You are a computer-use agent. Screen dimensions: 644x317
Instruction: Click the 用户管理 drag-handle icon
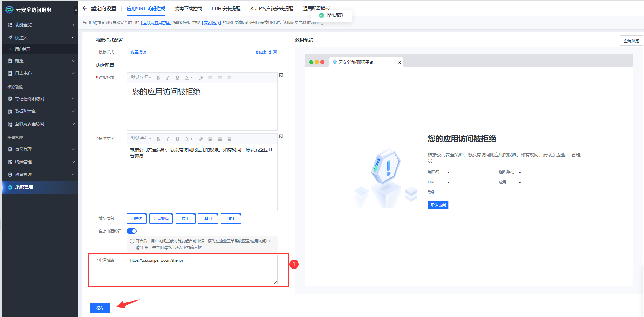10,50
